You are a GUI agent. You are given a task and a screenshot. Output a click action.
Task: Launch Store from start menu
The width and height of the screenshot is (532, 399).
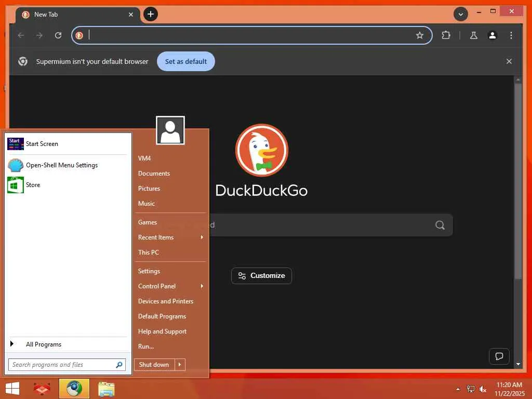pos(67,185)
